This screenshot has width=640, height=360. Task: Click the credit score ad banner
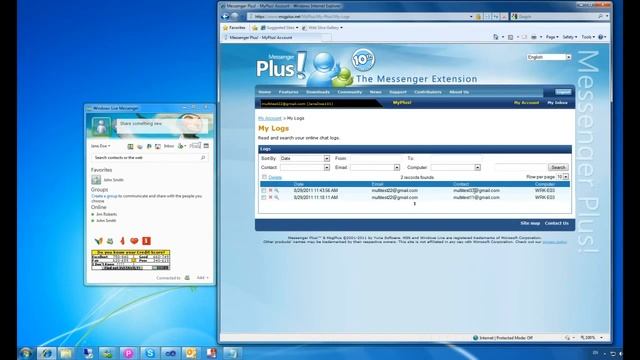(x=131, y=260)
